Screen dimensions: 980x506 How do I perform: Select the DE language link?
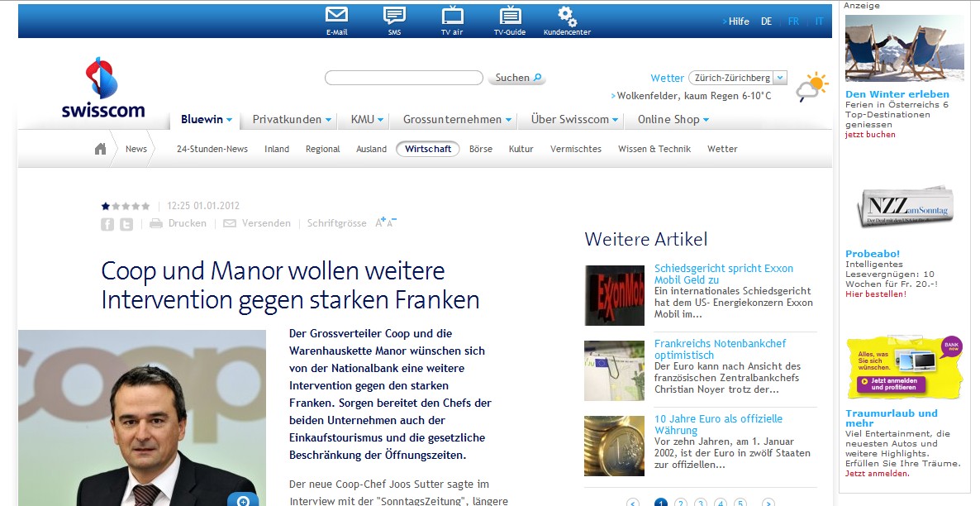766,21
